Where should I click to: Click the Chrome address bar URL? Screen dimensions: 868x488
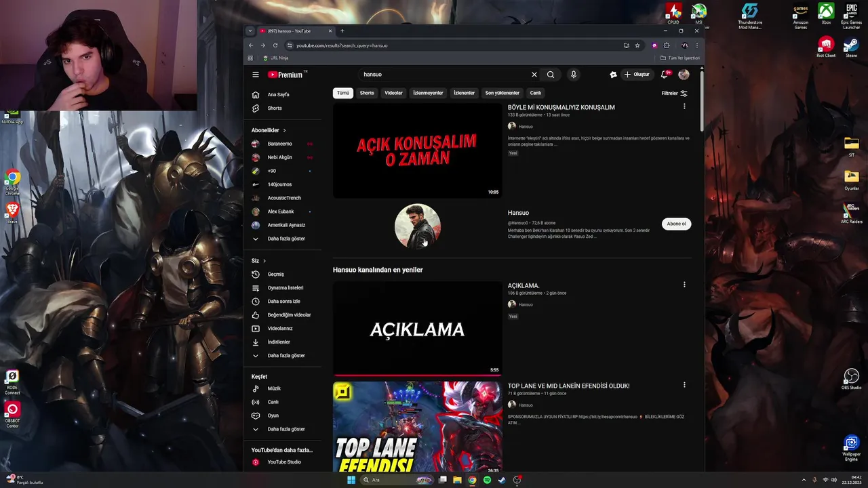point(342,45)
